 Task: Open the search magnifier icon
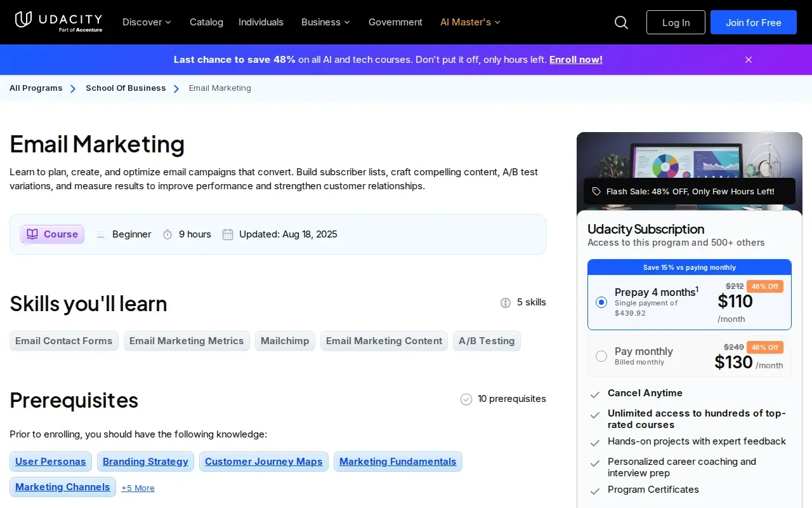pyautogui.click(x=621, y=22)
